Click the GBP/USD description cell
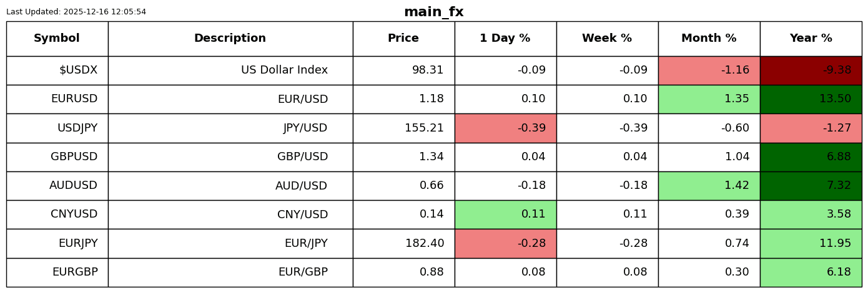 [x=230, y=157]
